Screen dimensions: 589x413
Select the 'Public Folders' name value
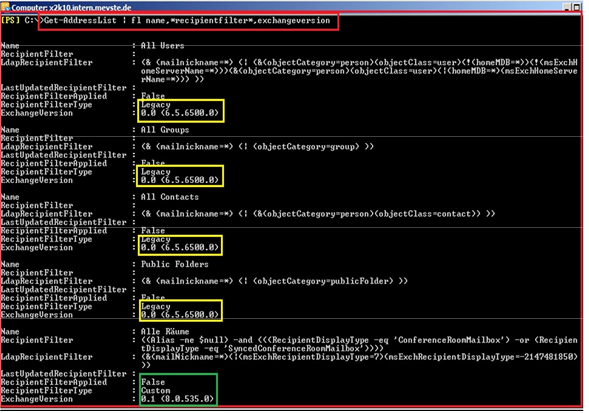(x=175, y=265)
